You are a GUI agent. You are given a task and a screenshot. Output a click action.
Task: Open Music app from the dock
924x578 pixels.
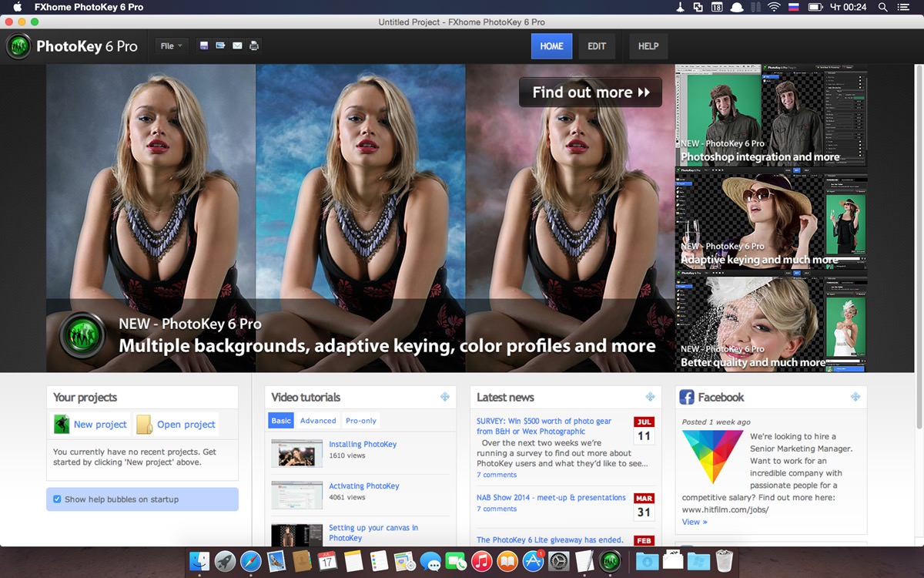coord(482,561)
